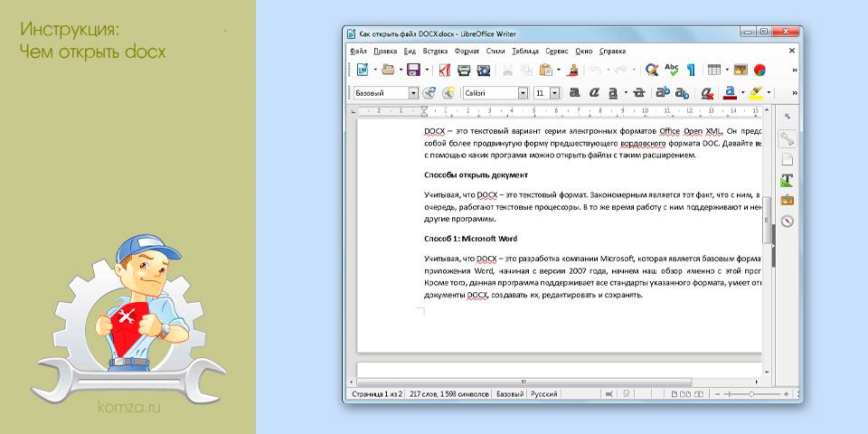
Task: Open font color palette dropdown arrow
Action: point(743,93)
